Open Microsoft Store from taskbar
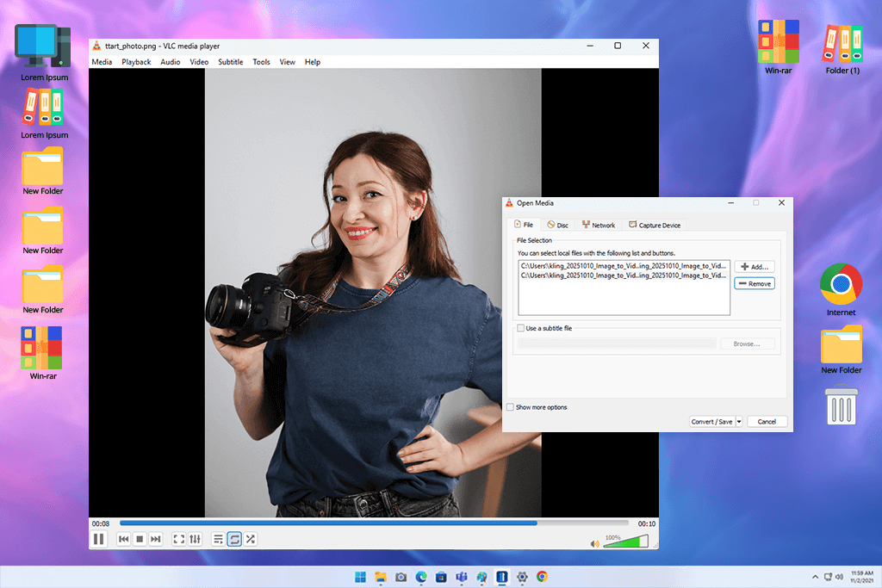 tap(442, 577)
